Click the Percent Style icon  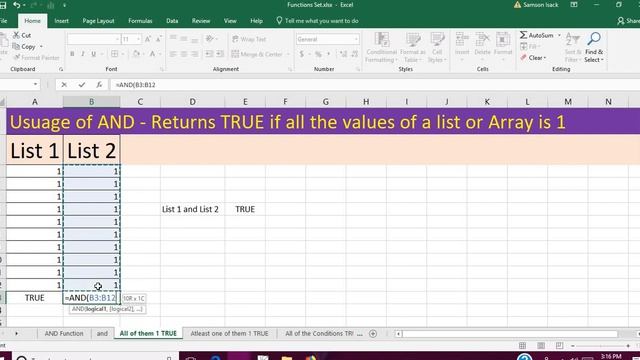click(x=318, y=54)
